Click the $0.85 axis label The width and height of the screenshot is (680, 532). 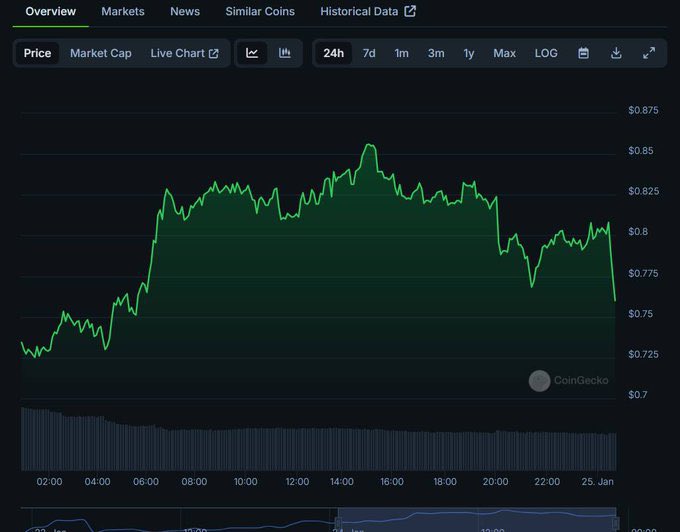click(641, 150)
